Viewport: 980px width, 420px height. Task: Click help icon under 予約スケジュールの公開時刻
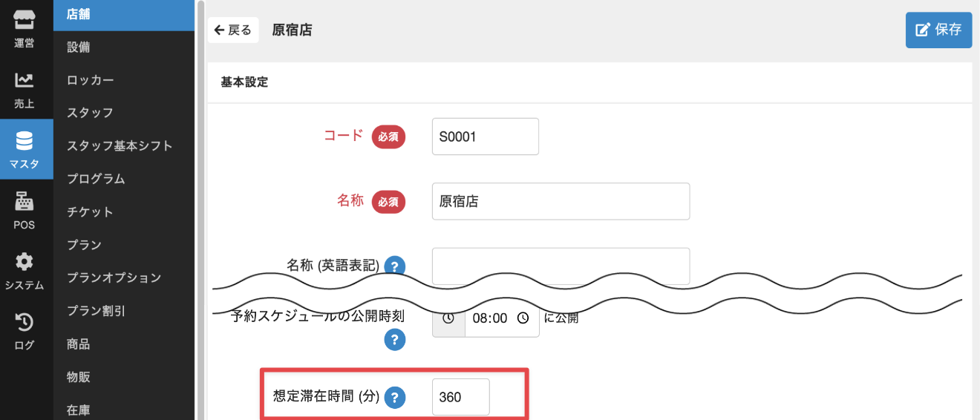click(x=394, y=341)
